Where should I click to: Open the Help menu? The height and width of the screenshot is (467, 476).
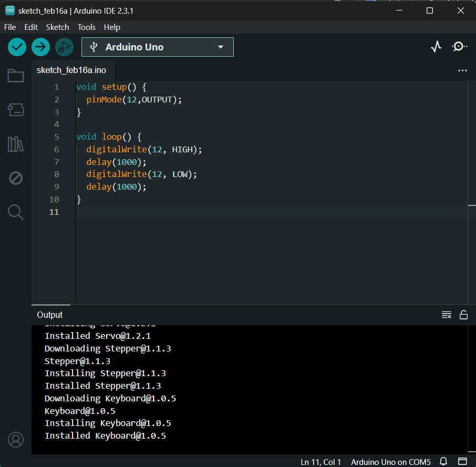click(x=112, y=27)
